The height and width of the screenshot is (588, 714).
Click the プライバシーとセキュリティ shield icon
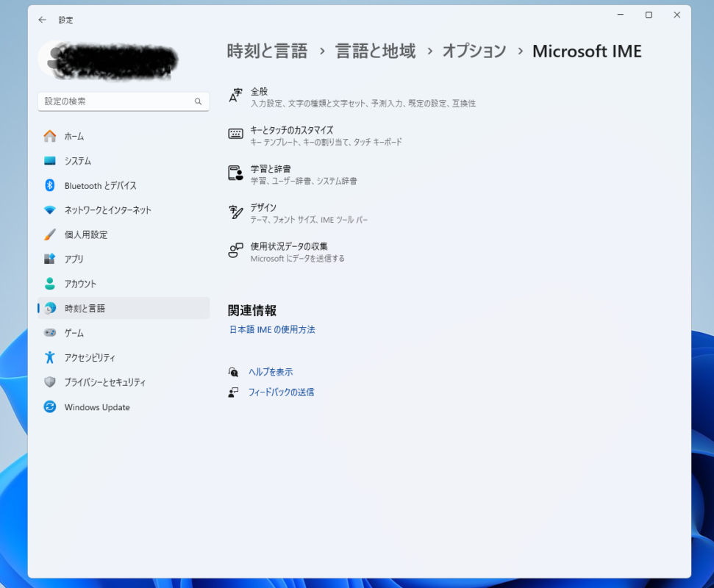pos(49,382)
